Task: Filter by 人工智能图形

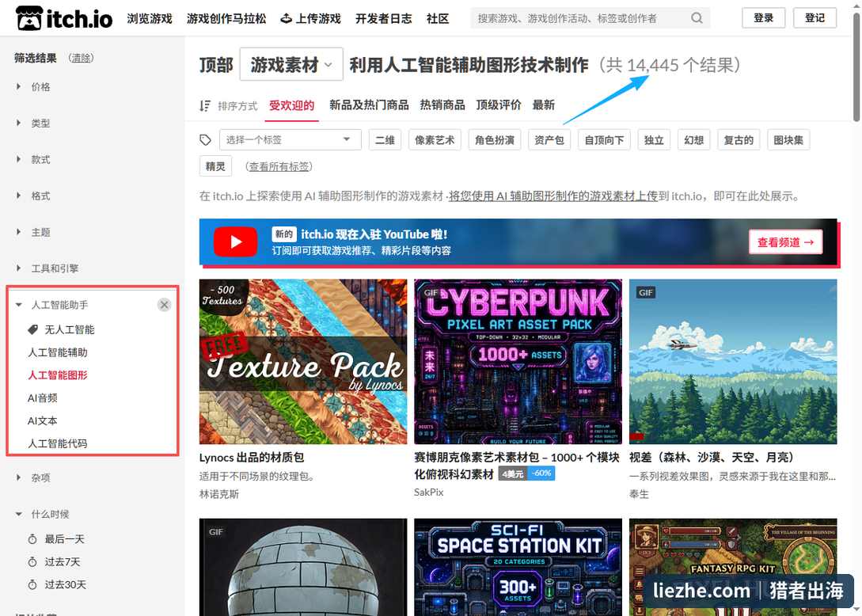Action: point(58,375)
